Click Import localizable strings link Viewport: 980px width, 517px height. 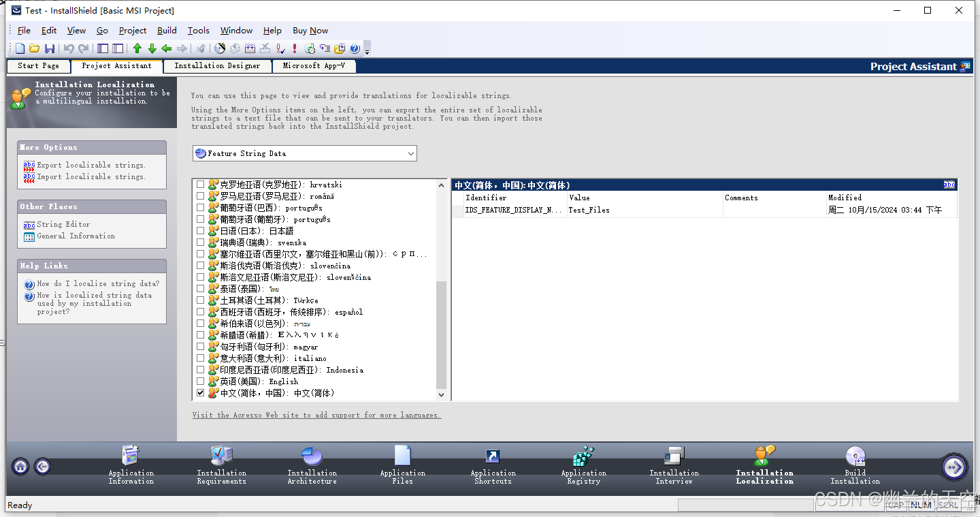[x=91, y=176]
